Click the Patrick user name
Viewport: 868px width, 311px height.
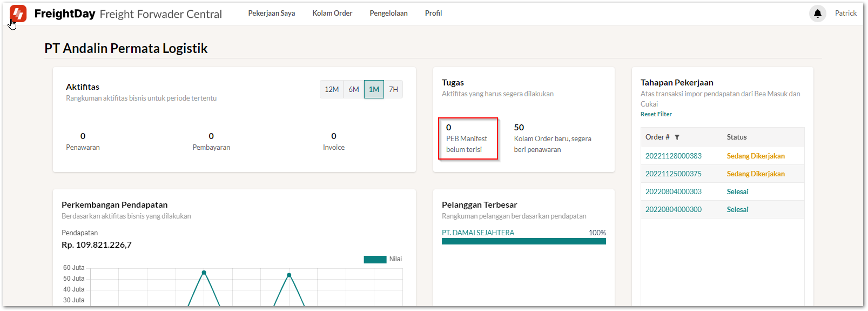(845, 13)
